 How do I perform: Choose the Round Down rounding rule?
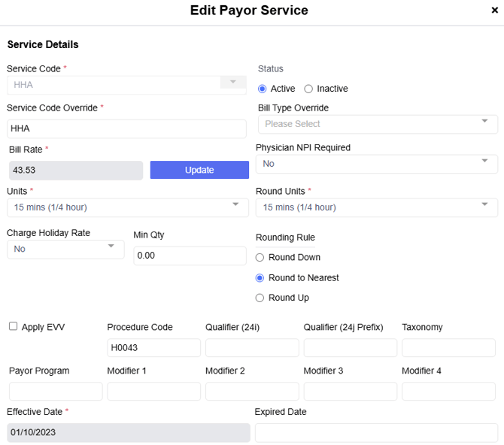pos(260,257)
